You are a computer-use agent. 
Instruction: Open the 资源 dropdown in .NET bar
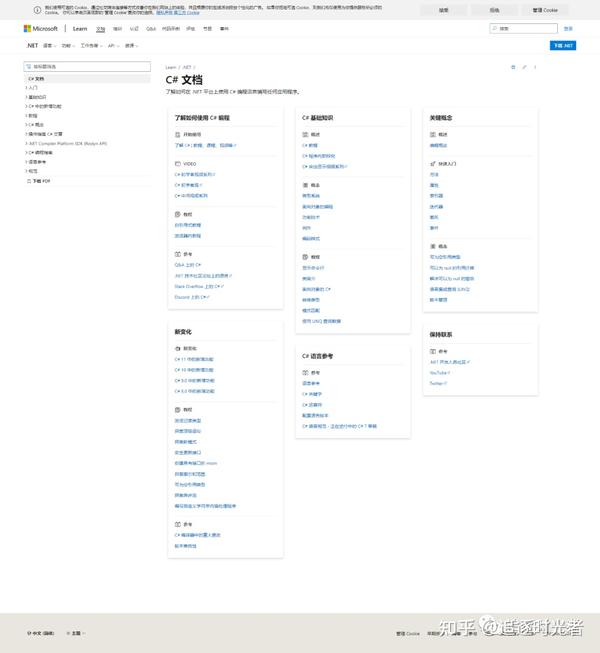coord(132,45)
